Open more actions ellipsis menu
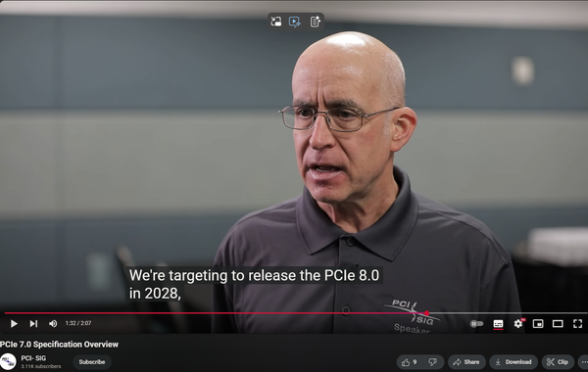 583,362
